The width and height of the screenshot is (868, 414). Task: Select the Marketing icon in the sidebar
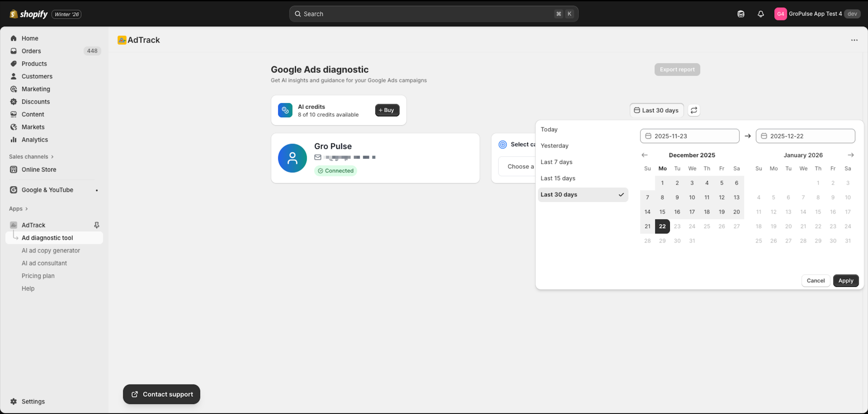14,89
